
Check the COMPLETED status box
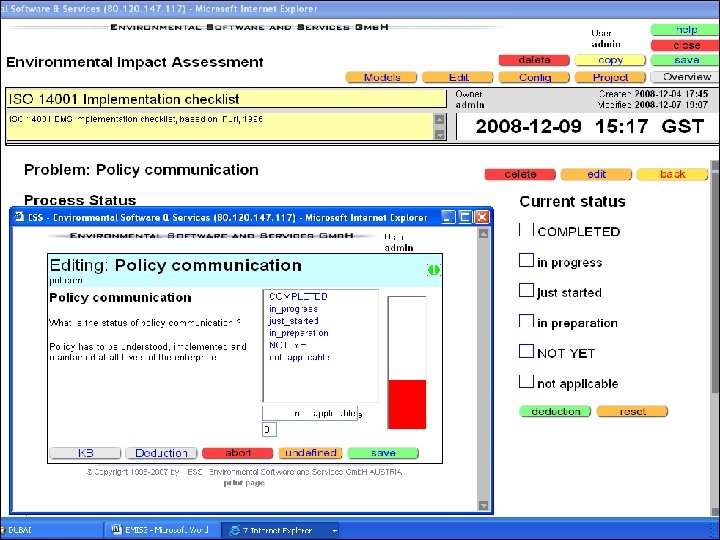click(x=526, y=229)
